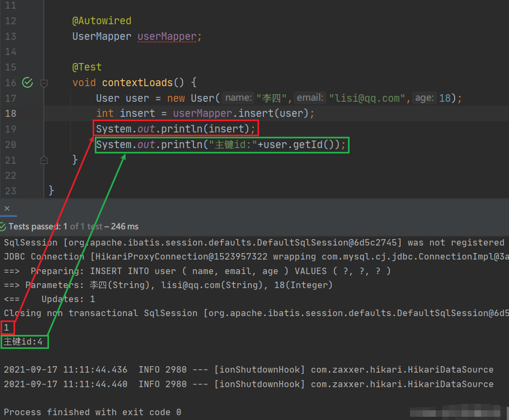Click 'Process finished with exit code 0'
The image size is (509, 420).
pos(93,412)
